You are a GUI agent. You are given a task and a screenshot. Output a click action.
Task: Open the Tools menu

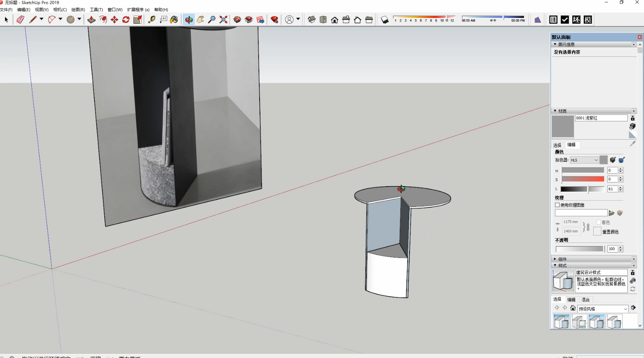tap(96, 10)
